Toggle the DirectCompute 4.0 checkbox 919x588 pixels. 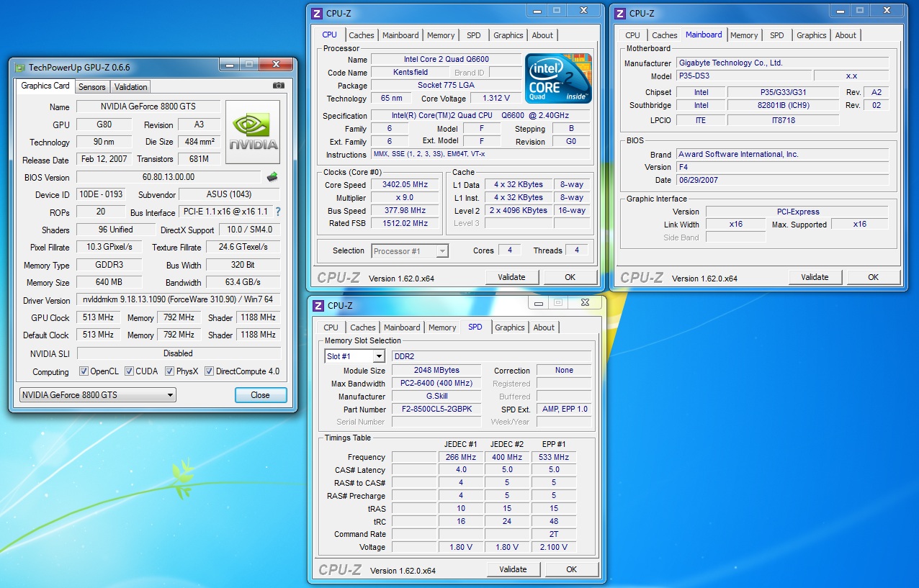click(209, 371)
